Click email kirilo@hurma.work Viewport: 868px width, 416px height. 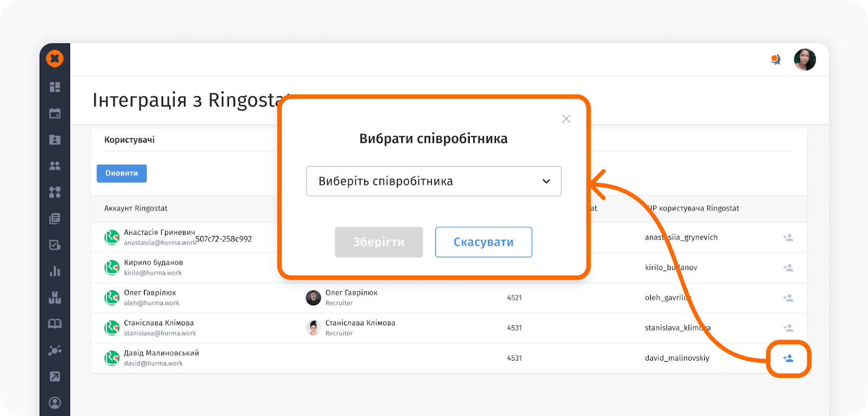152,273
